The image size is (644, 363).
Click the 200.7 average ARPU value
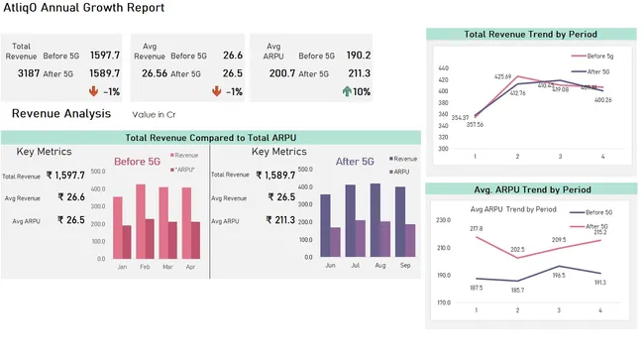(282, 73)
